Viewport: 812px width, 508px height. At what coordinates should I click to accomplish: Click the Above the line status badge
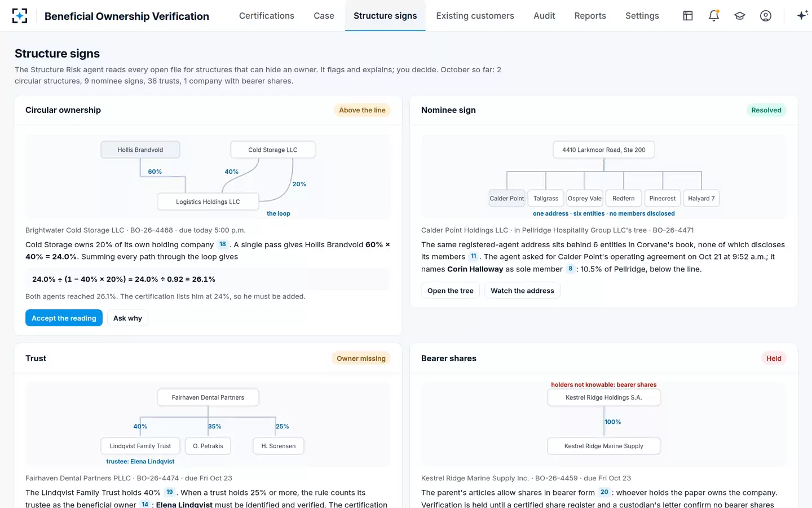pyautogui.click(x=362, y=110)
